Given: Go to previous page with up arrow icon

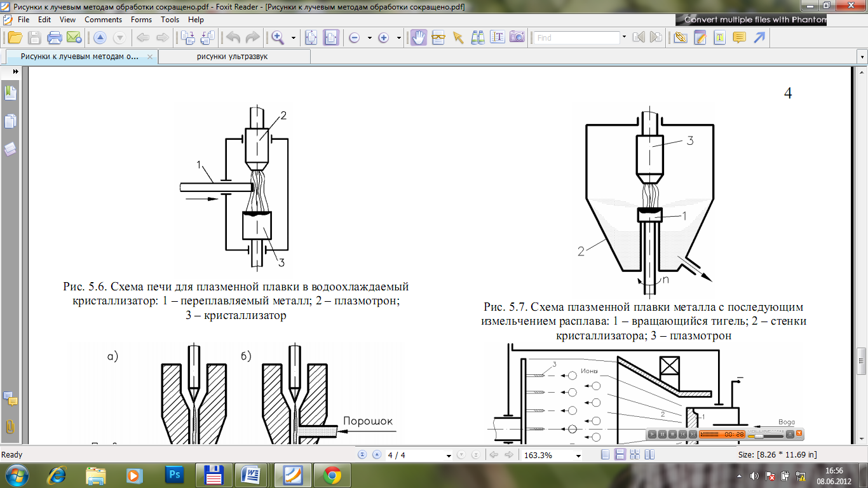Looking at the screenshot, I should (x=100, y=37).
